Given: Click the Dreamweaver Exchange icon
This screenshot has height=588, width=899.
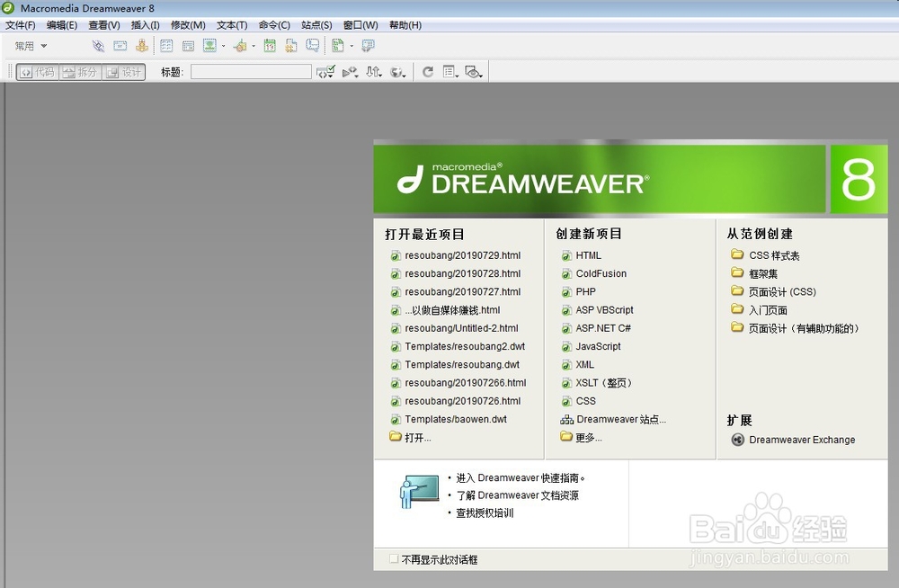Looking at the screenshot, I should [x=738, y=440].
